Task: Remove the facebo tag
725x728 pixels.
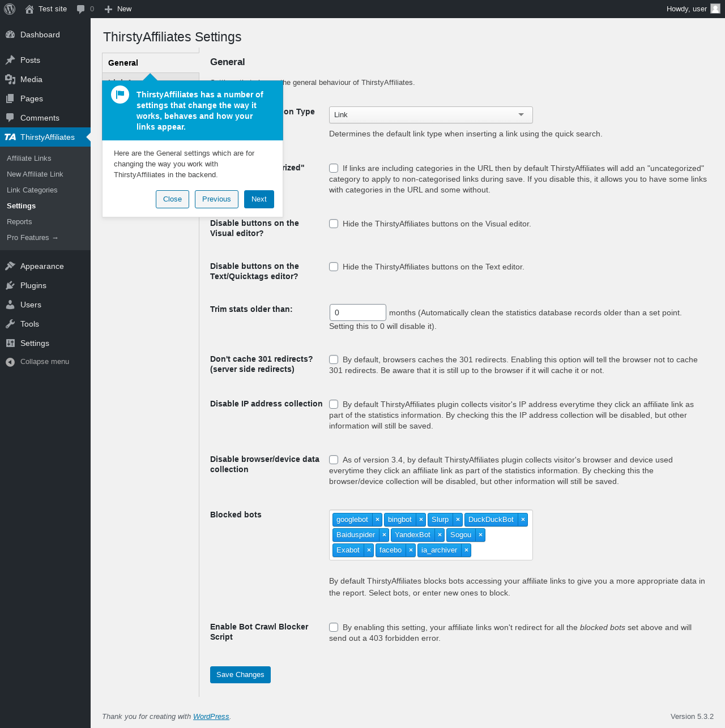Action: point(411,550)
